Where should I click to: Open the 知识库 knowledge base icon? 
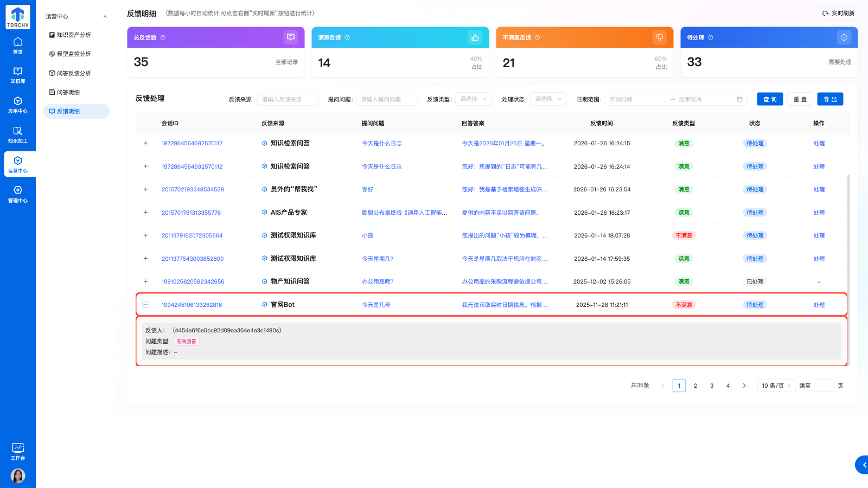pyautogui.click(x=17, y=75)
